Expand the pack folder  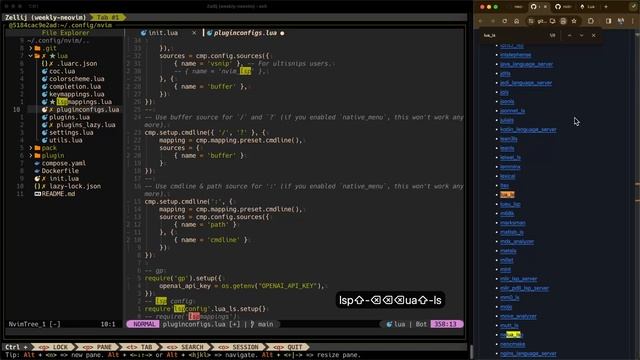pyautogui.click(x=31, y=148)
